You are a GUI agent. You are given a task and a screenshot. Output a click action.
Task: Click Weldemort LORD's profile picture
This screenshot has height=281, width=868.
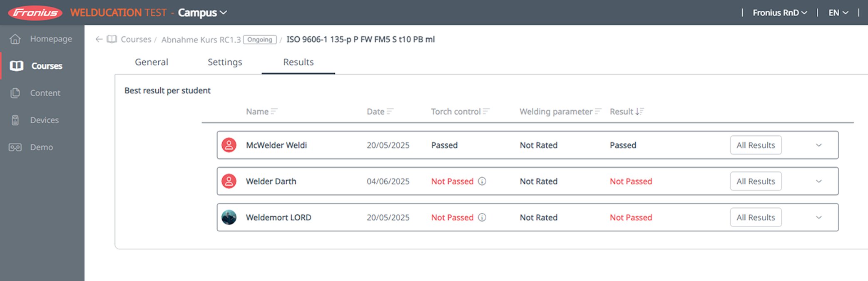229,217
